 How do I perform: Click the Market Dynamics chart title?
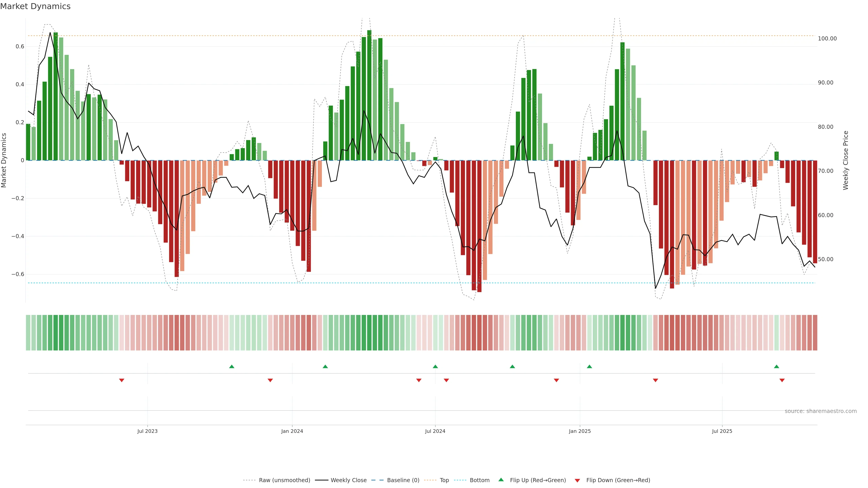pos(35,6)
